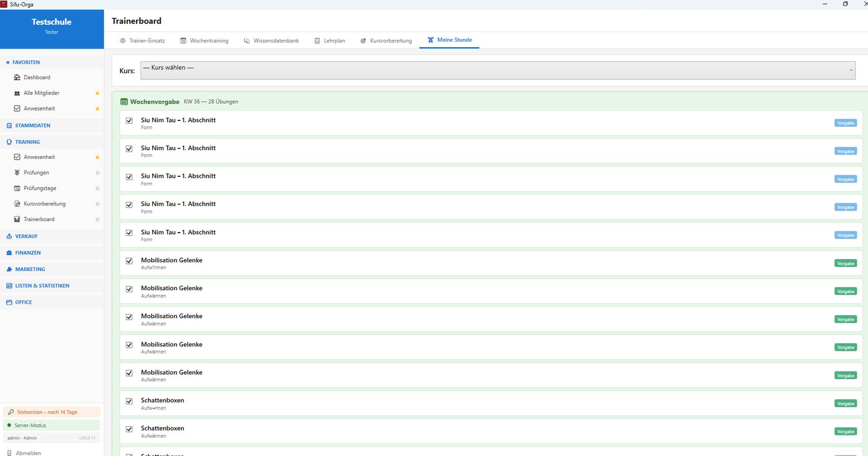Click Vorgabe badge in Mobilisation Gelenke Aufw?rmen row
The height and width of the screenshot is (456, 868).
(x=845, y=264)
